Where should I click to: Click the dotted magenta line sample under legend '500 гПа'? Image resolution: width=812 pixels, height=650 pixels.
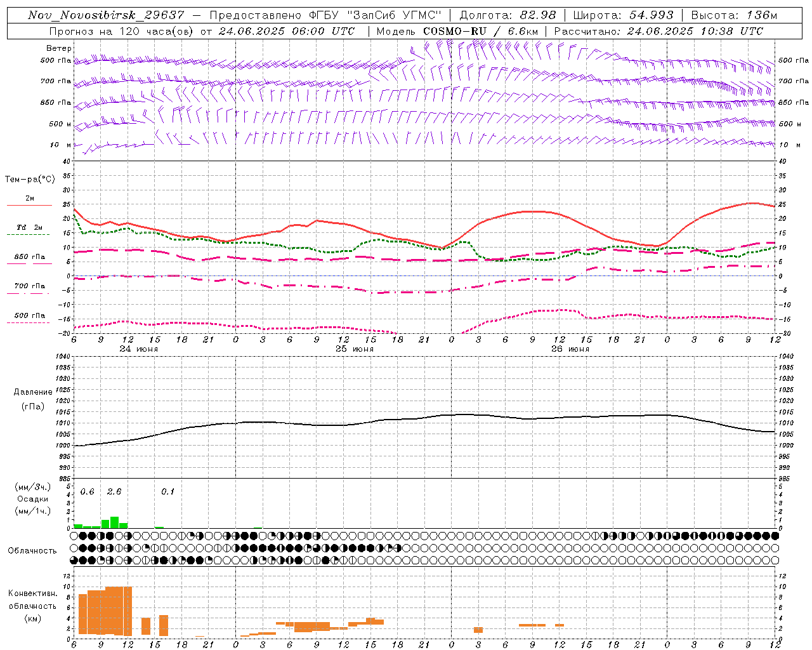[x=29, y=322]
